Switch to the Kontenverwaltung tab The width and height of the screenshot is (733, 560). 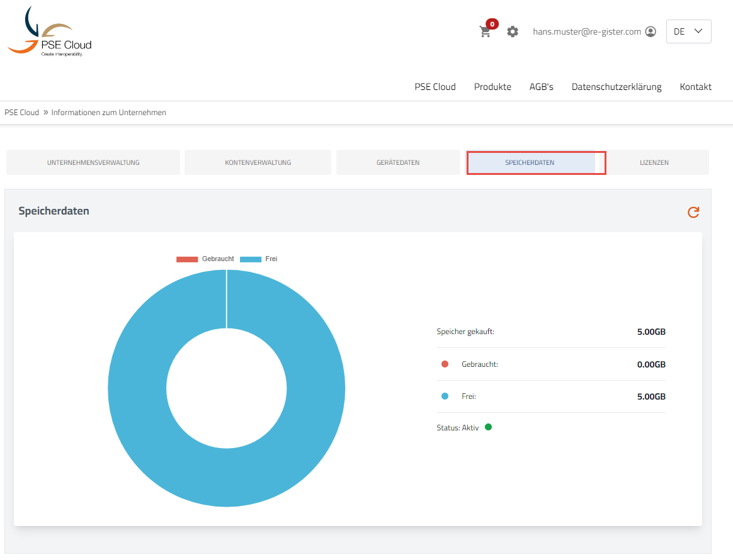click(x=258, y=162)
